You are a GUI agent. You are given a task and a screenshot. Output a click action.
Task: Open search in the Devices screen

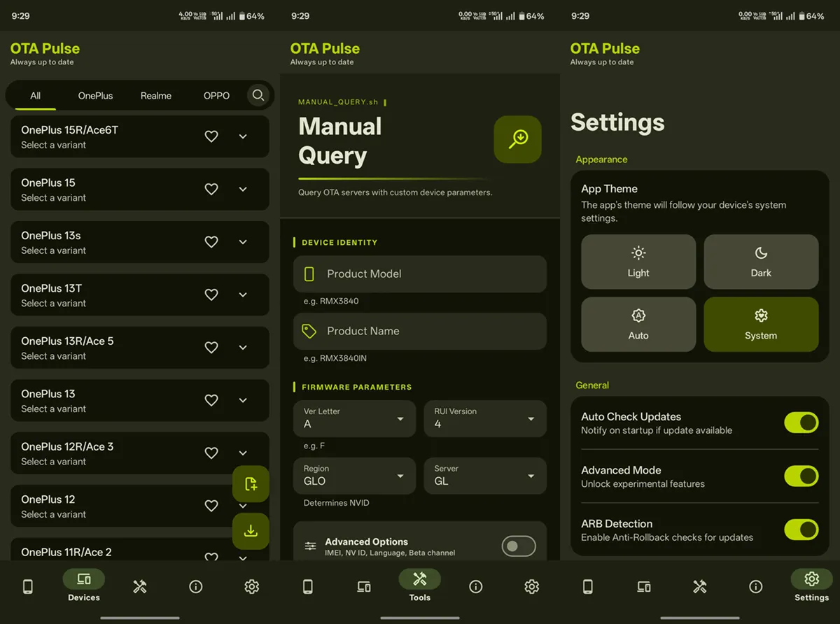[258, 95]
